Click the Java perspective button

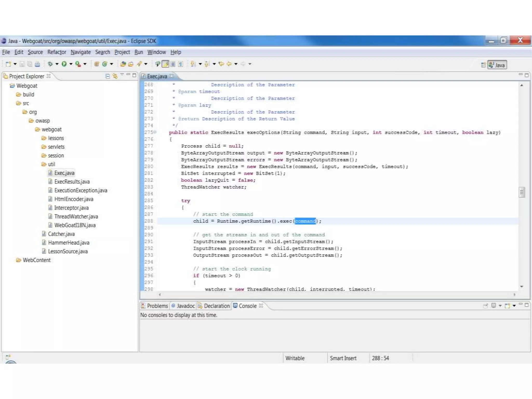[497, 65]
